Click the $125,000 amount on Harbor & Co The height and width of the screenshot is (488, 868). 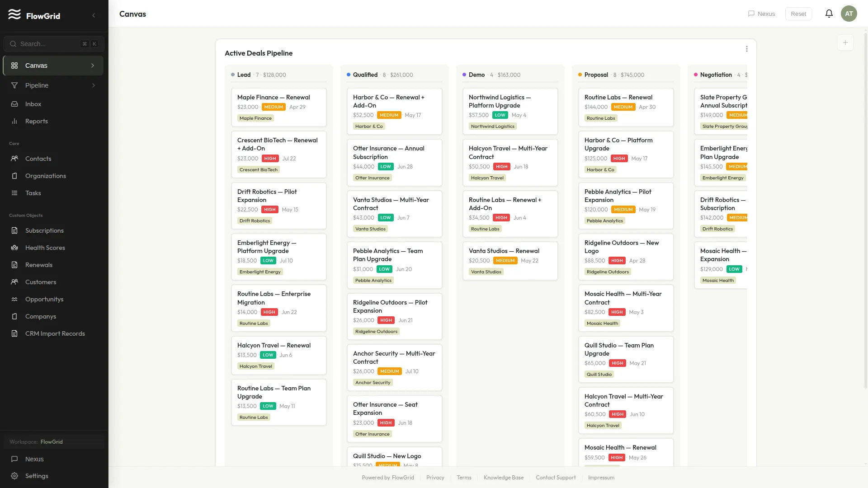pyautogui.click(x=596, y=159)
